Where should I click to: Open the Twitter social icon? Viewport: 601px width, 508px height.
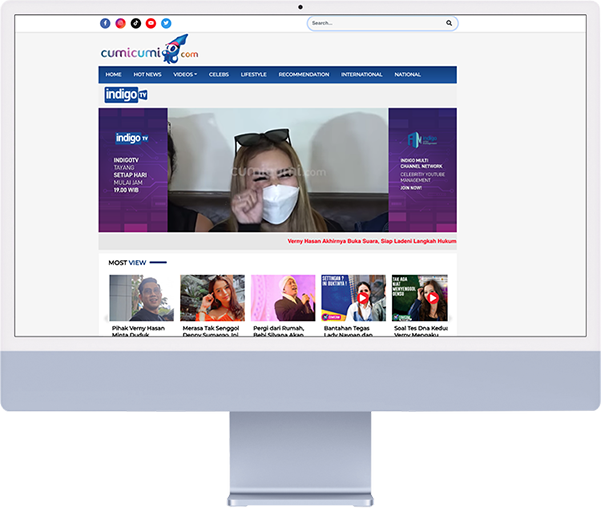[166, 23]
